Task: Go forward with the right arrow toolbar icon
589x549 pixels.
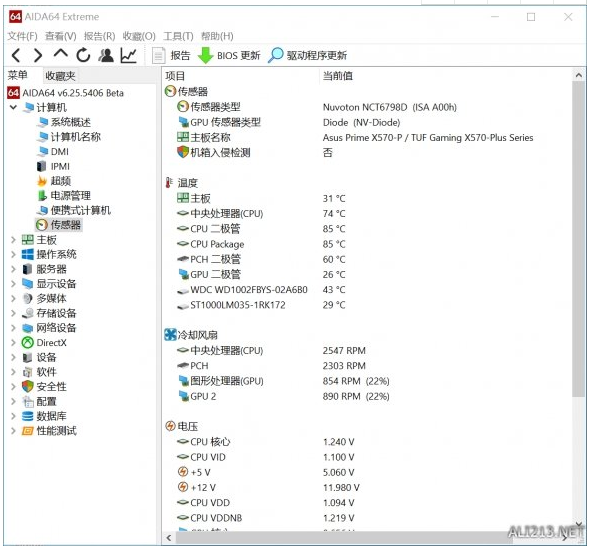Action: point(38,55)
